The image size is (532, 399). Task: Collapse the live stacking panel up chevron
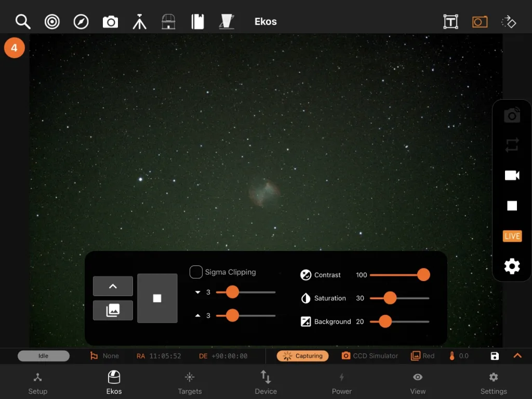pyautogui.click(x=113, y=286)
